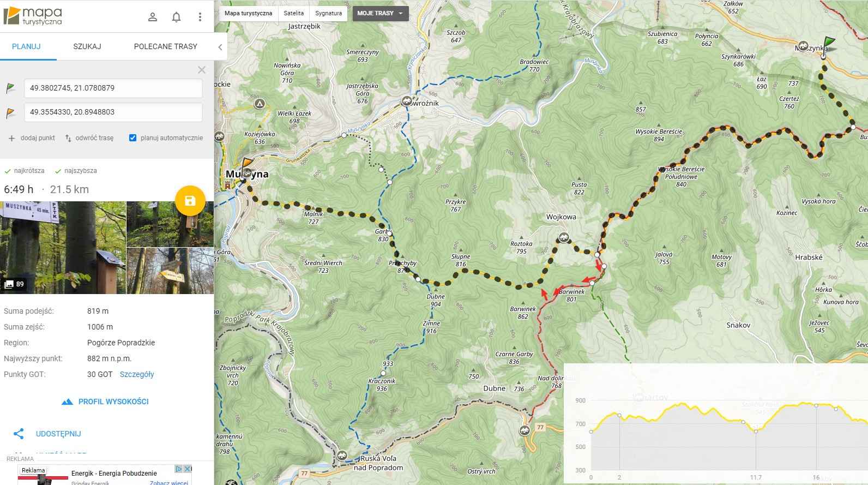The height and width of the screenshot is (485, 868).
Task: Click the share icon beside UDOSTĘPNIJ
Action: pos(19,434)
